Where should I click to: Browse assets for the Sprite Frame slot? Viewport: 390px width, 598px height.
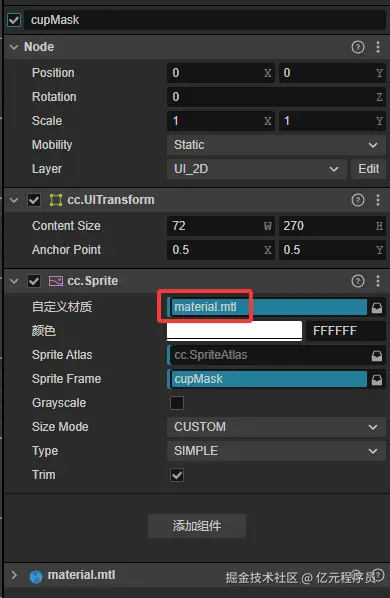377,379
